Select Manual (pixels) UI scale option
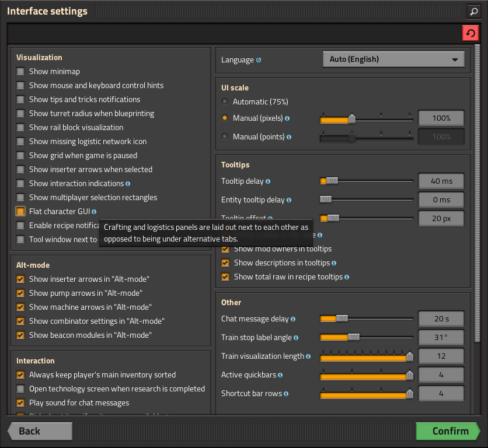This screenshot has height=448, width=488. 225,118
